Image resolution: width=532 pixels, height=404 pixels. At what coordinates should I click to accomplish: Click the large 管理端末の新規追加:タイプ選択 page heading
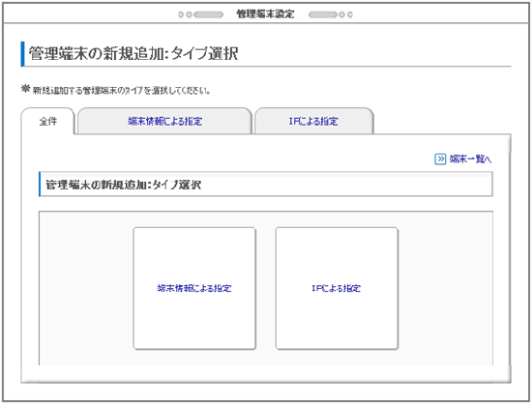click(x=133, y=53)
